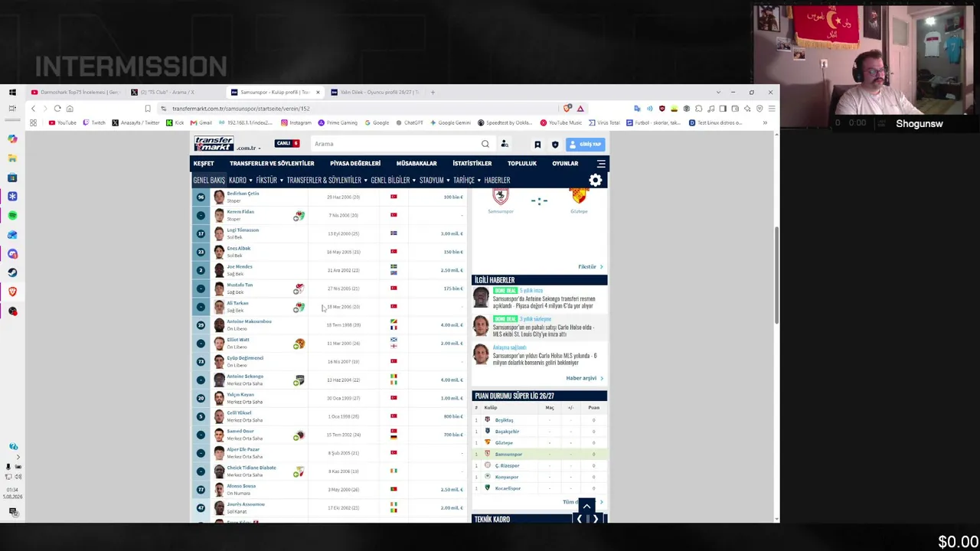Click the scroll-to-top arrow button
Screen dimensions: 980x551
pos(586,506)
